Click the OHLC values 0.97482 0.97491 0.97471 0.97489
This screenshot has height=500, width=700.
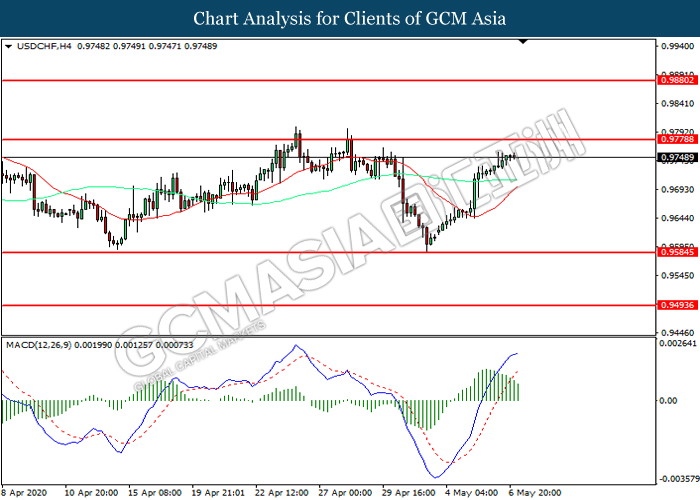[147, 46]
